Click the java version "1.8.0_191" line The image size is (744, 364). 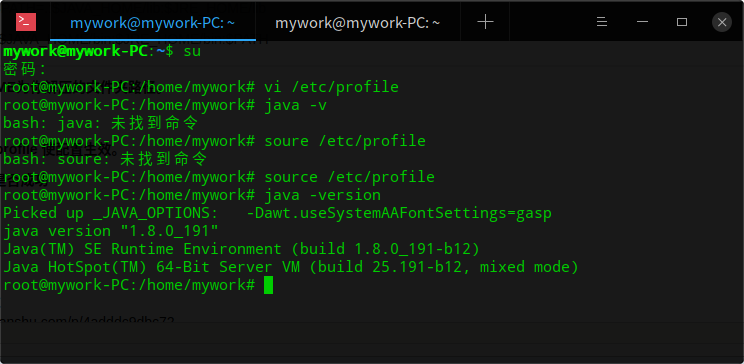111,231
